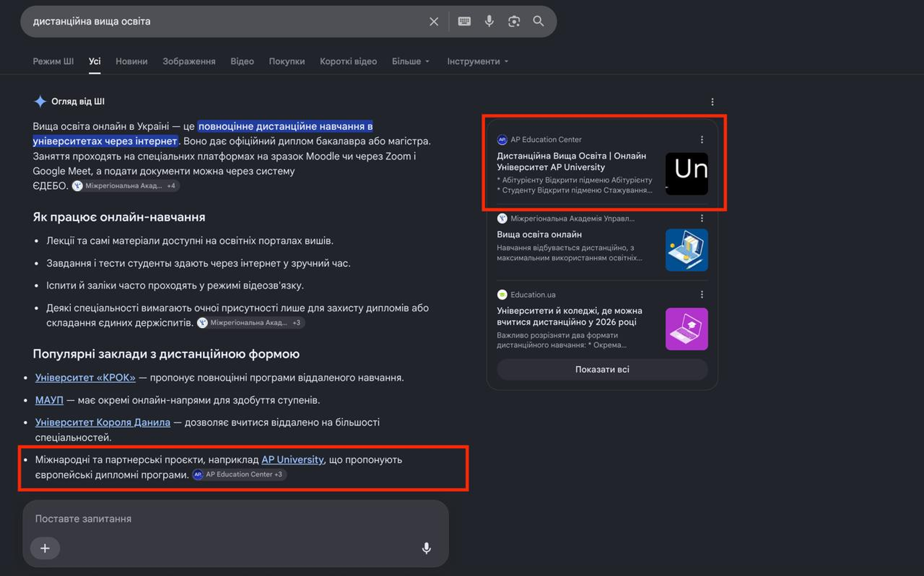The image size is (924, 576).
Task: Click AP Education Center favicon in sources card
Action: [x=502, y=140]
